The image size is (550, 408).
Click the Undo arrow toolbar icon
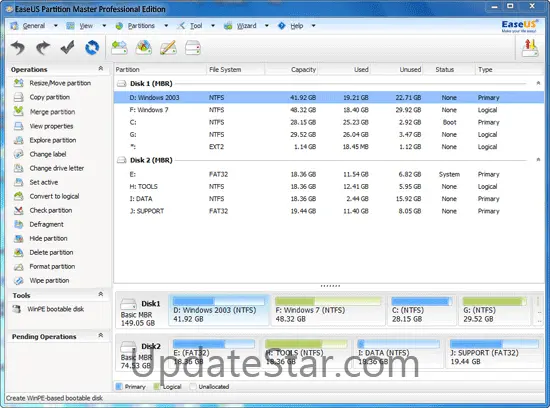coord(18,48)
